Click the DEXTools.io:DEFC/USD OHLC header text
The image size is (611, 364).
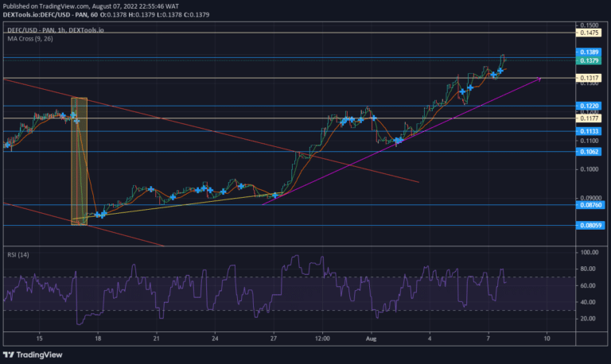tap(106, 15)
